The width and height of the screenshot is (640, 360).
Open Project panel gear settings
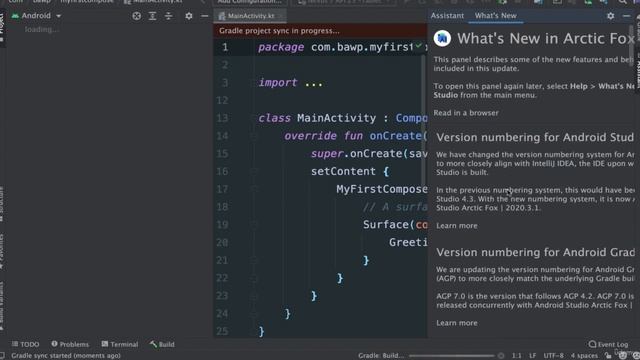click(x=189, y=16)
